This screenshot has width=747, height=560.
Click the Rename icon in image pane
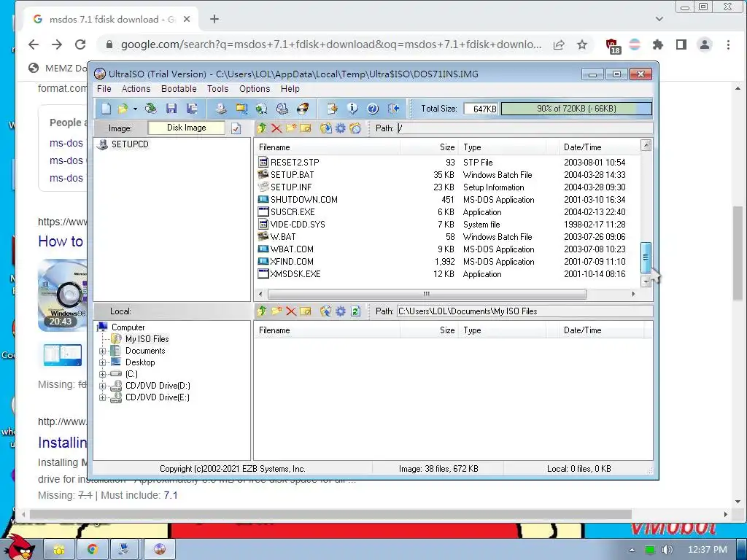click(x=306, y=128)
